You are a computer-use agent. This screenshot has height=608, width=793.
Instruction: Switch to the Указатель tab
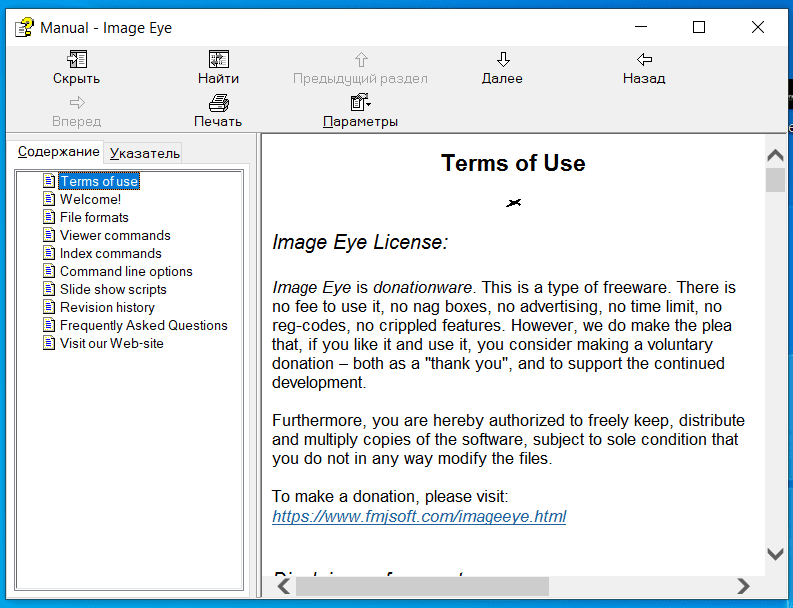[145, 153]
